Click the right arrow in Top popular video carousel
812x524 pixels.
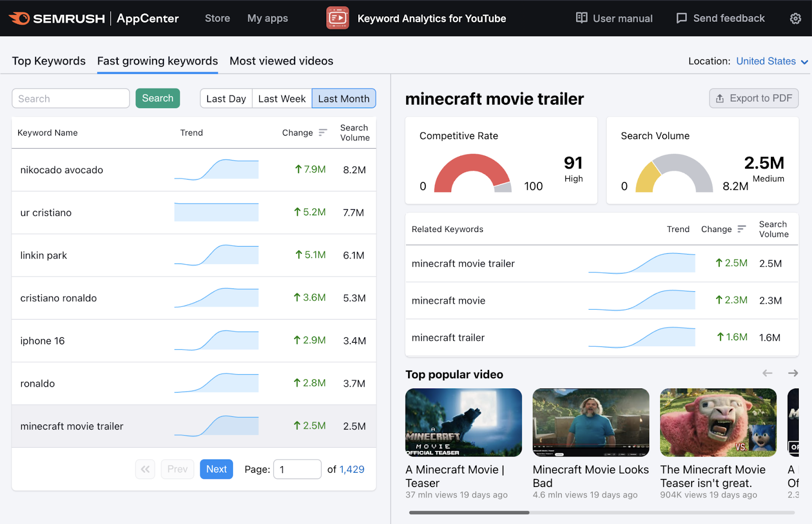pyautogui.click(x=792, y=373)
